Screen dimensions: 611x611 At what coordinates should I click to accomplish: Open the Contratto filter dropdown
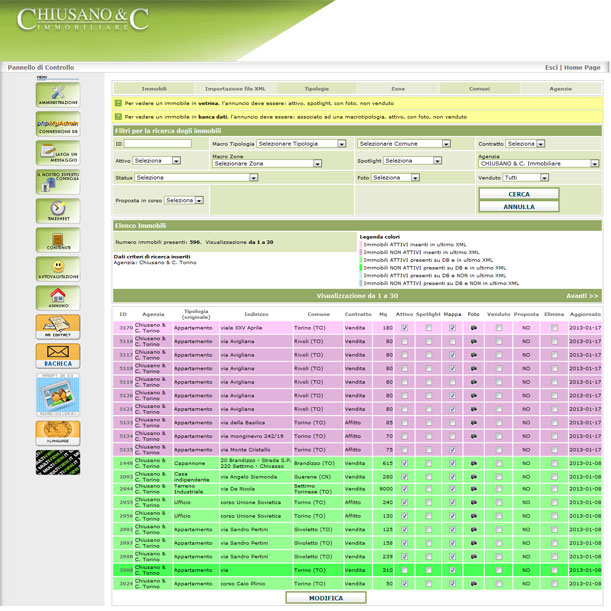[x=525, y=144]
